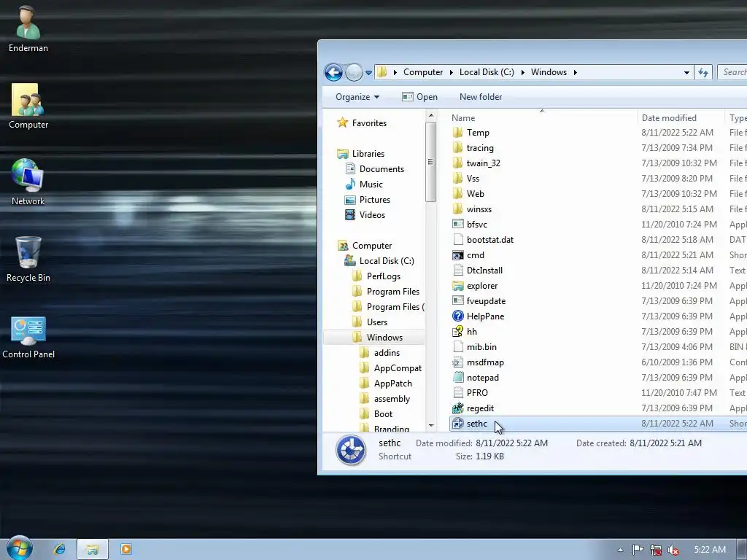Expand arrow after Windows breadcrumb

coord(576,72)
